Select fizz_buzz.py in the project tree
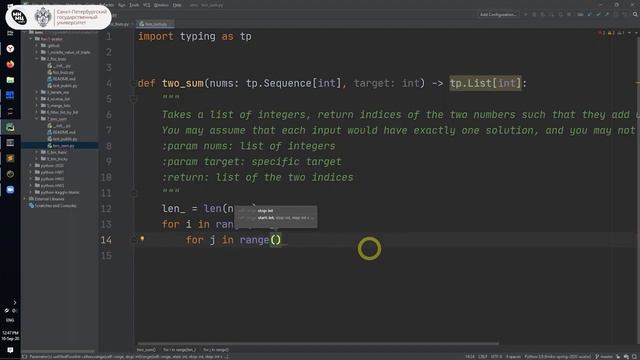This screenshot has width=640, height=360. click(x=63, y=72)
